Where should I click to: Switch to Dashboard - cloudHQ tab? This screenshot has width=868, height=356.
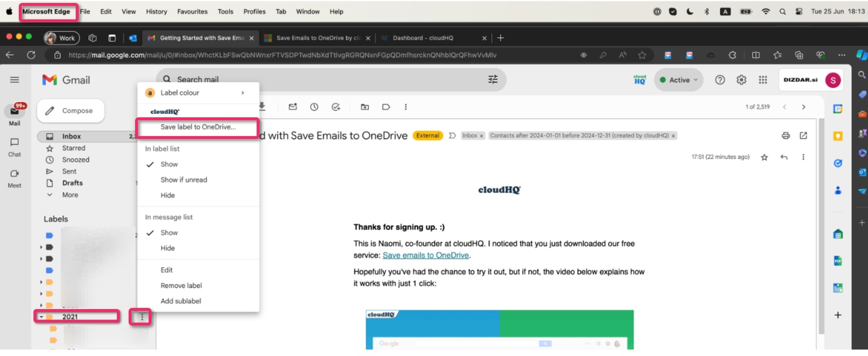coord(433,38)
